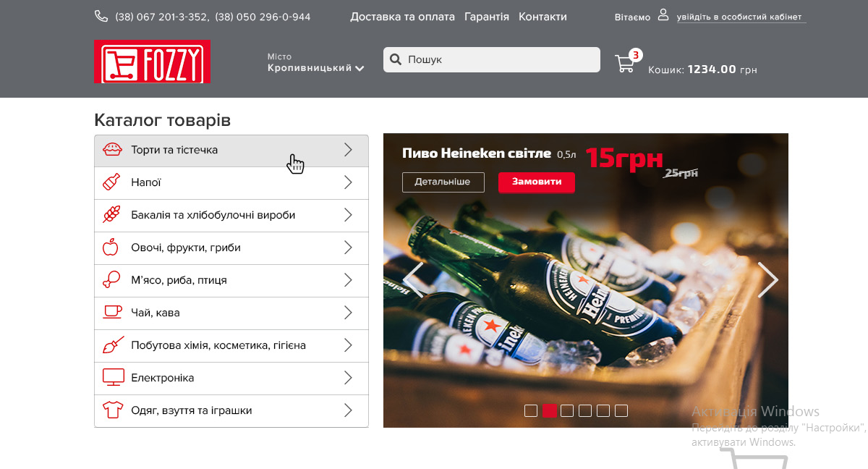Expand Чай, кава chevron
The height and width of the screenshot is (469, 868).
click(348, 313)
